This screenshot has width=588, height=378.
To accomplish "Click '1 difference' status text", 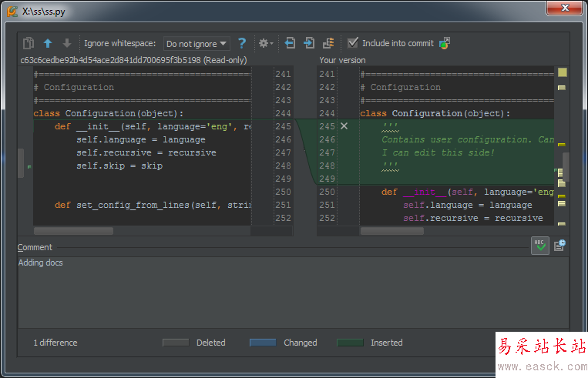I will 55,343.
